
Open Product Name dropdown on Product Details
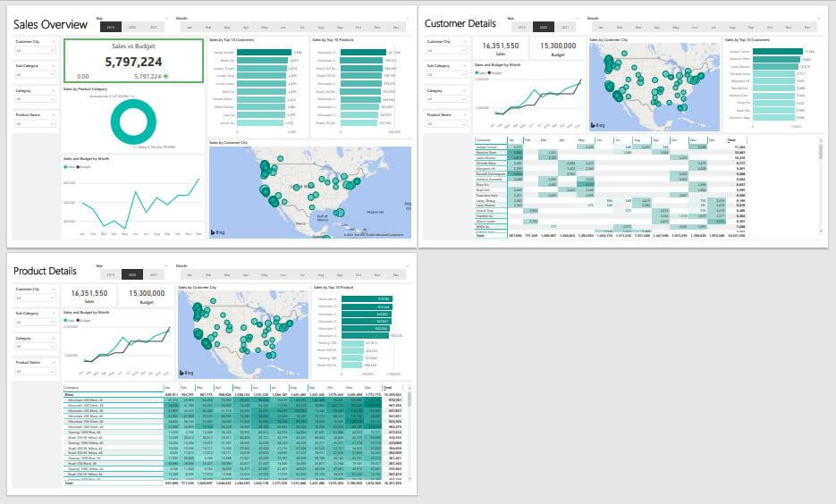coord(37,372)
